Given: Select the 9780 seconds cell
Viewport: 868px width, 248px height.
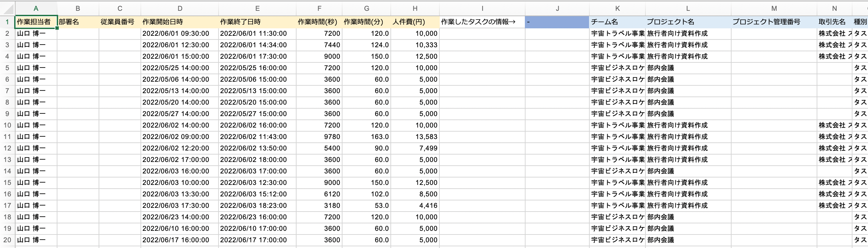Looking at the screenshot, I should [319, 137].
